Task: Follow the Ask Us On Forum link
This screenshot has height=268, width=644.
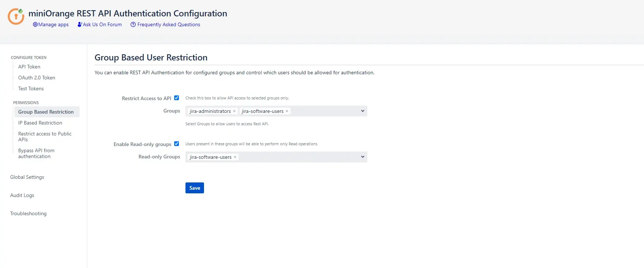Action: tap(102, 24)
